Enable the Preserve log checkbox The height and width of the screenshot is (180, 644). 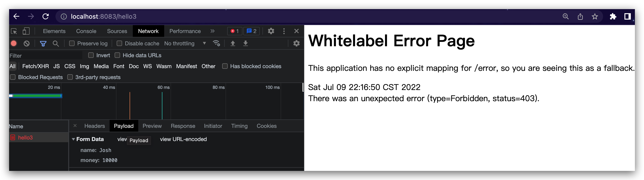click(72, 44)
